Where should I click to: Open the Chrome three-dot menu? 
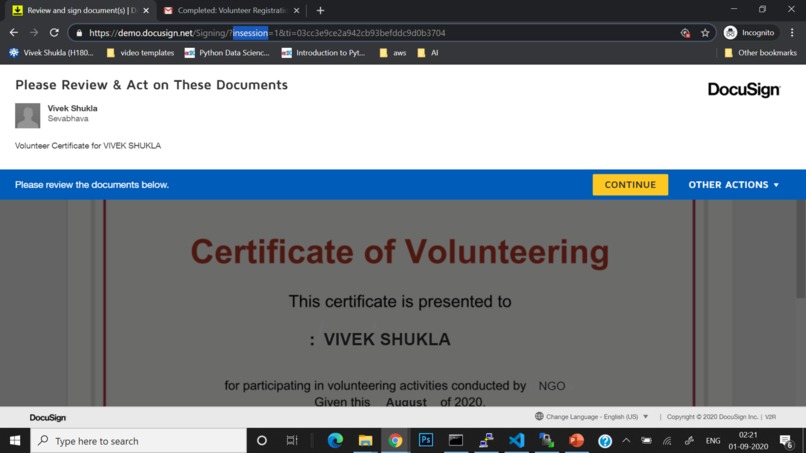click(792, 32)
